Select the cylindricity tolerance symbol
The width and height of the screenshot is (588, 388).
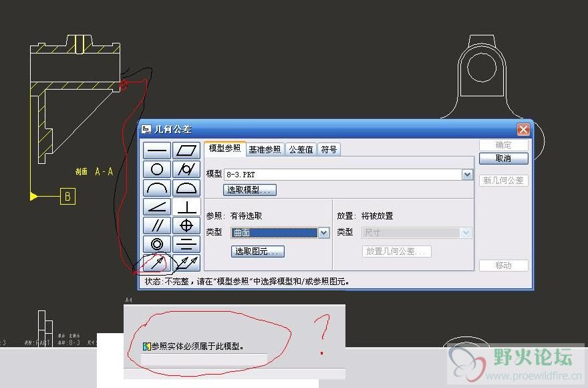tap(186, 169)
